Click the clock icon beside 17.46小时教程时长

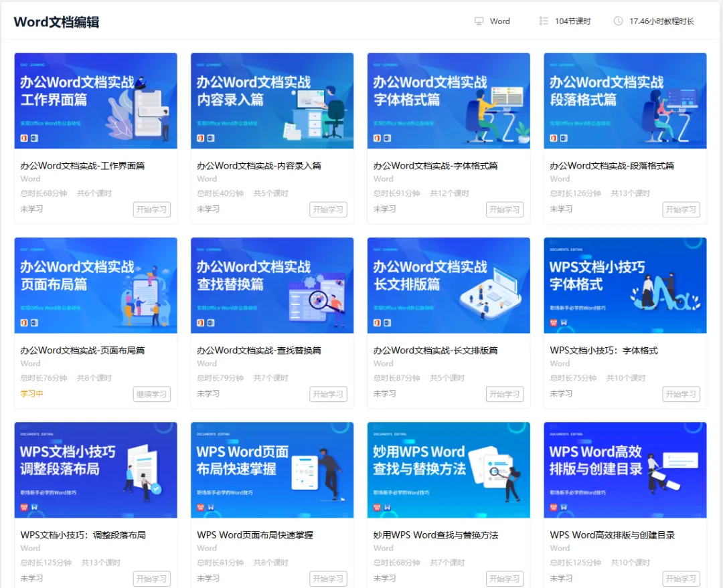click(619, 21)
